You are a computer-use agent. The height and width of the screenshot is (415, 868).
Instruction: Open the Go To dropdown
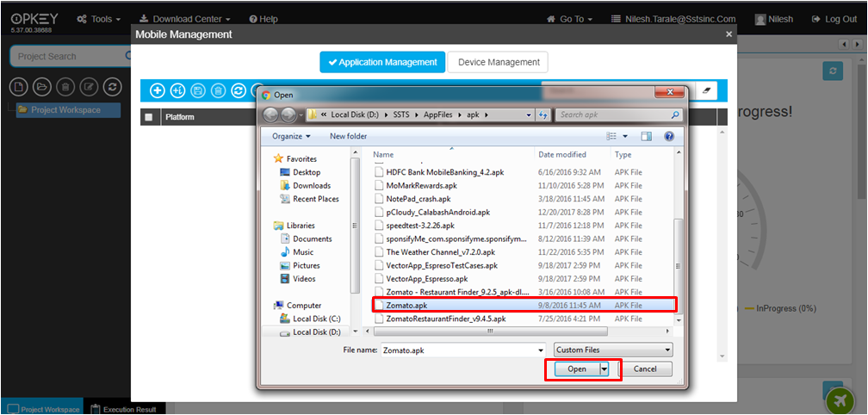570,19
